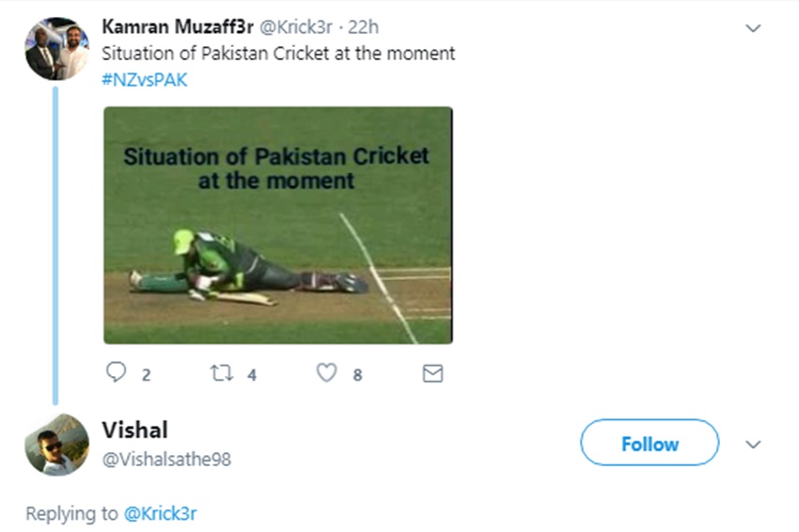Image resolution: width=799 pixels, height=532 pixels.
Task: Open Kamran Muzaff3r's profile picture
Action: pyautogui.click(x=56, y=49)
